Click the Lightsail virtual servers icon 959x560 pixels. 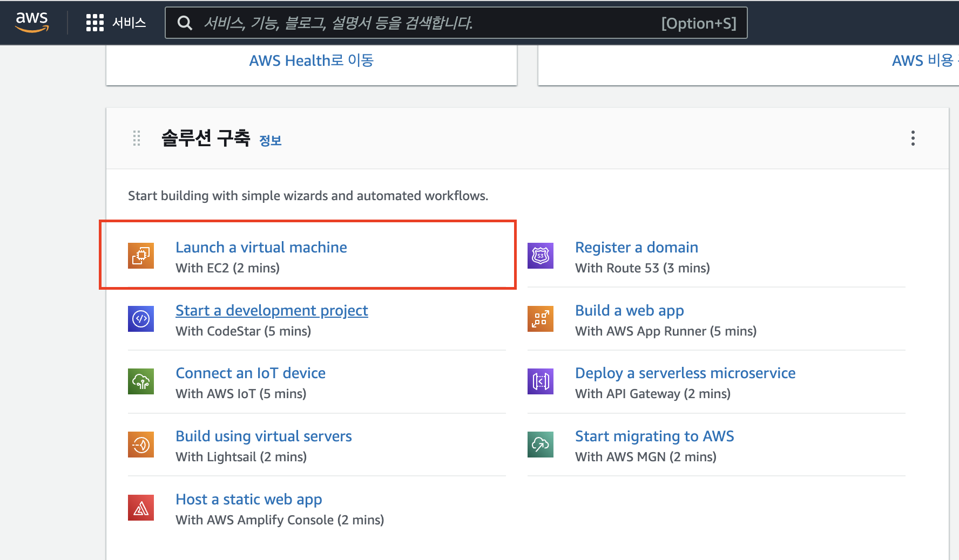141,445
